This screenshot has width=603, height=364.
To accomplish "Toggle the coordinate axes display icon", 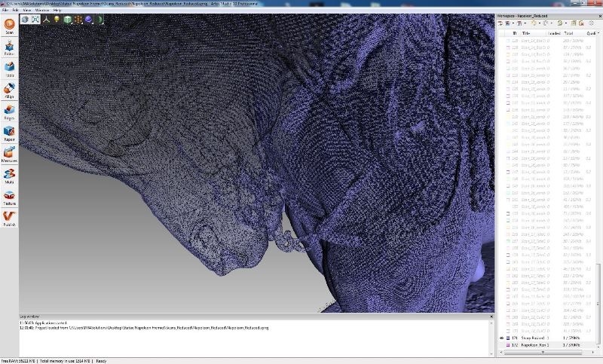I will (47, 20).
